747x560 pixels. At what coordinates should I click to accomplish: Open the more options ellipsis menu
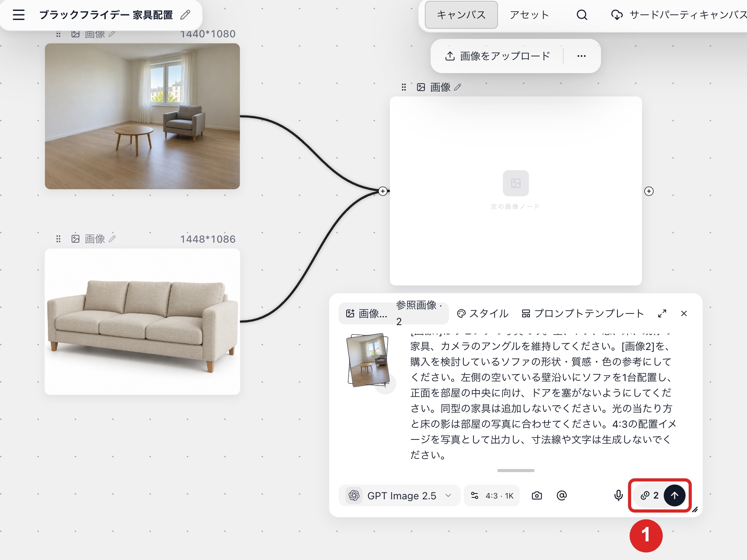(582, 56)
